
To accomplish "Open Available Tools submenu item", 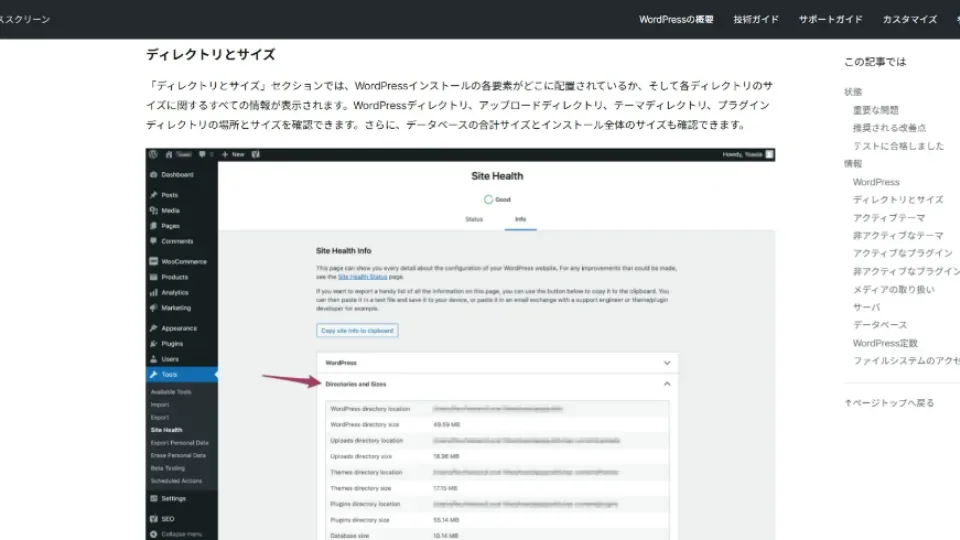I will coord(171,392).
